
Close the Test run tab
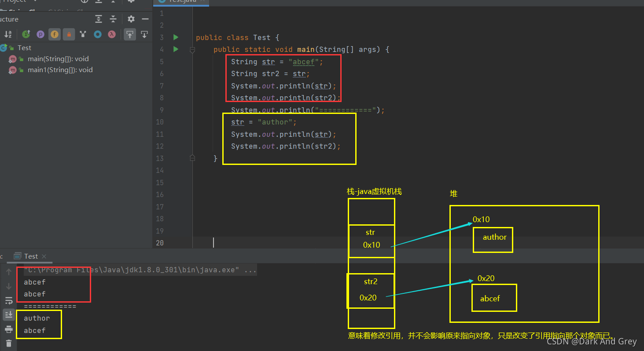pyautogui.click(x=44, y=256)
